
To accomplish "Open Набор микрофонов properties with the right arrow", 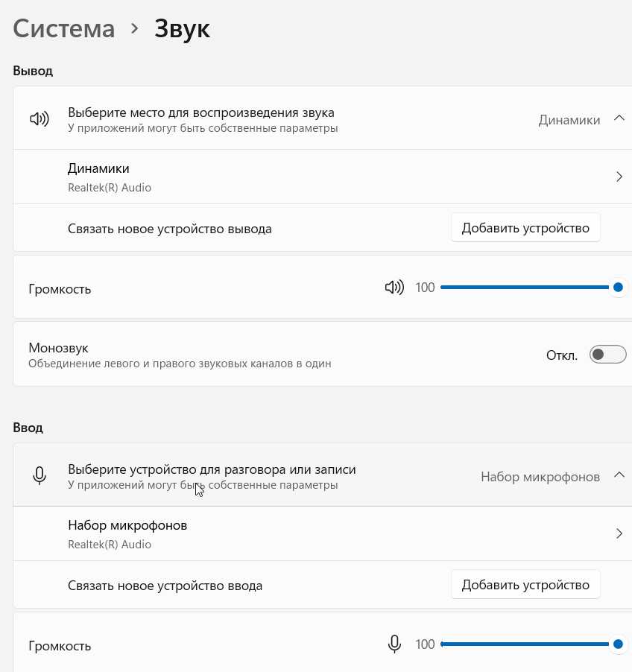I will point(619,533).
